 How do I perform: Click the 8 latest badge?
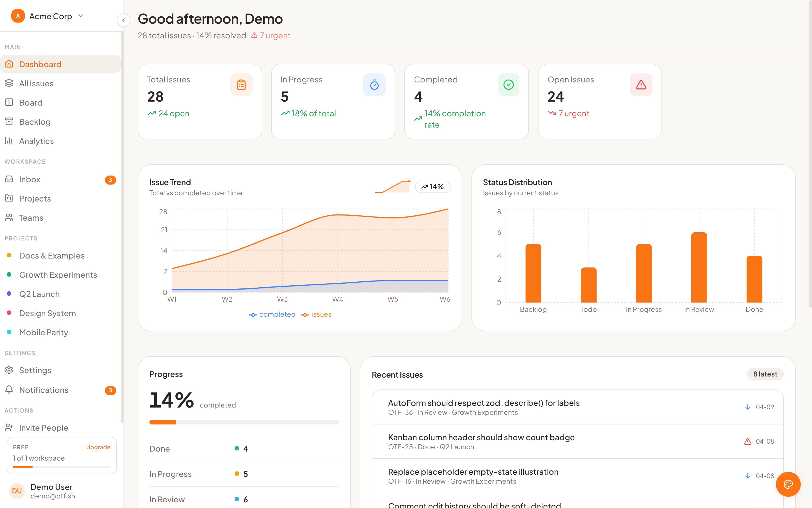pos(765,374)
